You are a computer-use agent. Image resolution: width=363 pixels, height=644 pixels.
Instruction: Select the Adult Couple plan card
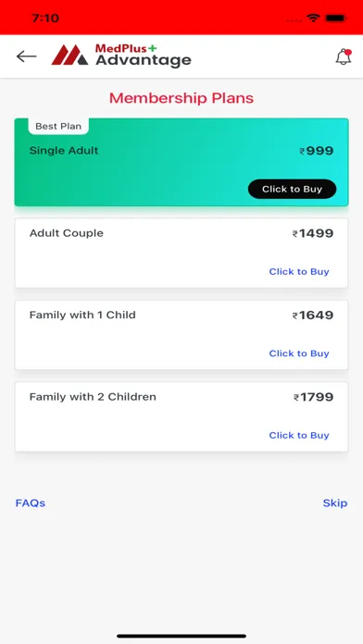point(181,253)
